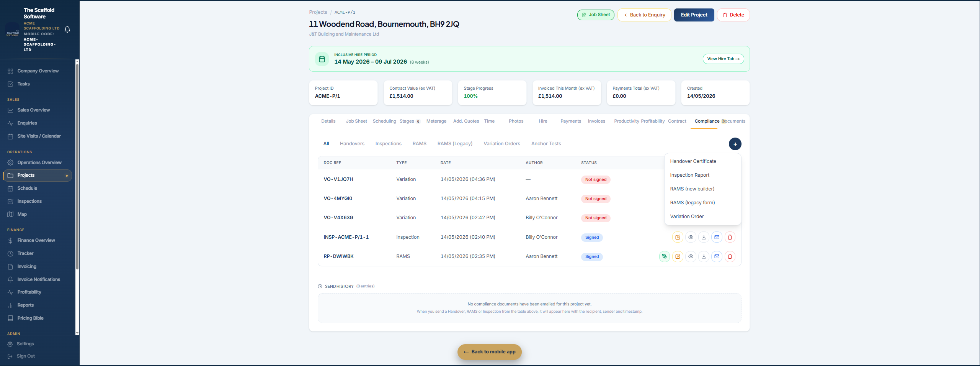
Task: Click doc ref VO-V1JQ7H
Action: [x=338, y=179]
